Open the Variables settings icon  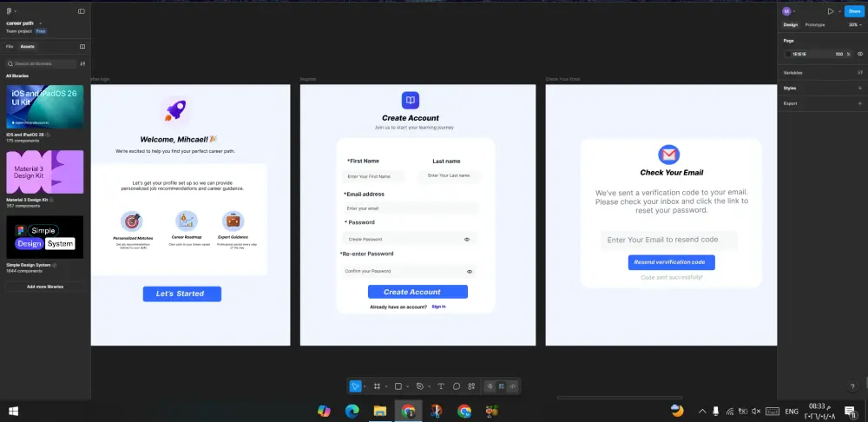coord(860,73)
